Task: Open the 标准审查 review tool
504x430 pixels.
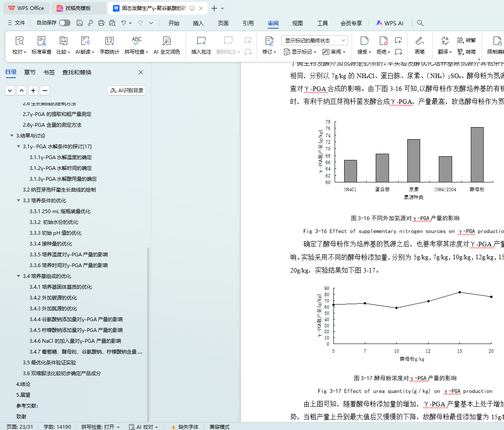Action: (42, 41)
